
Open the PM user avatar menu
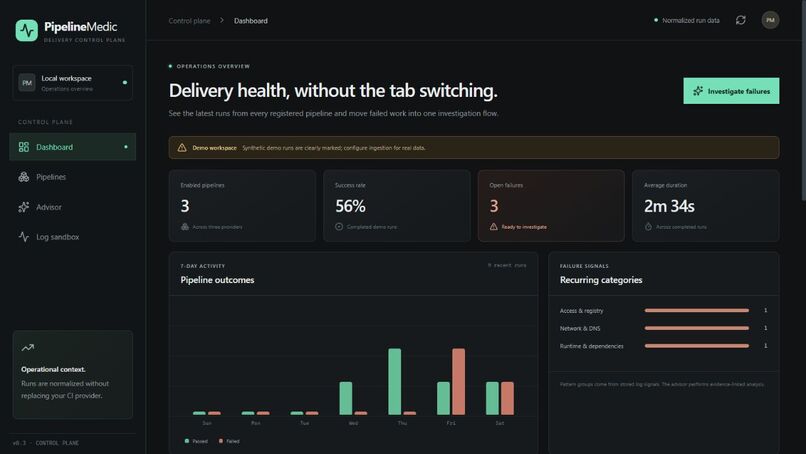coord(770,20)
